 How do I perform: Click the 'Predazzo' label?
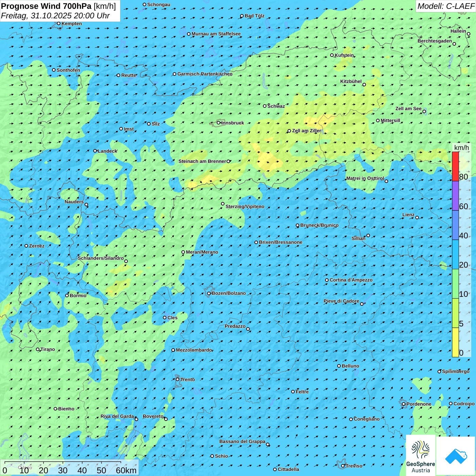[x=235, y=326]
